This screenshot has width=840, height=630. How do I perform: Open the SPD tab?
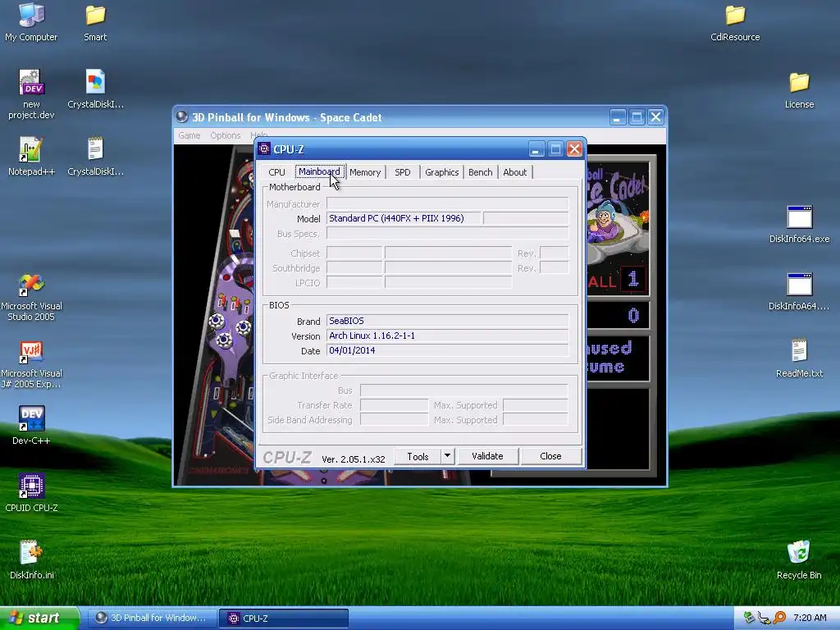[402, 172]
